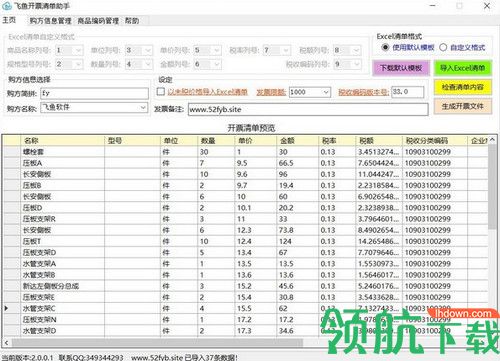Select the tax cell 3.4513274...
This screenshot has height=361, width=500.
coord(379,152)
